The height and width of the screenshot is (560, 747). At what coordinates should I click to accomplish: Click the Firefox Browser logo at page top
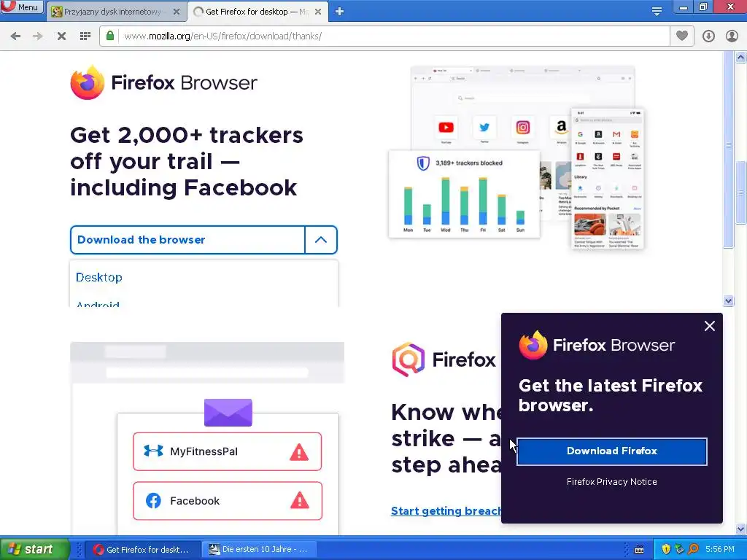[x=163, y=83]
